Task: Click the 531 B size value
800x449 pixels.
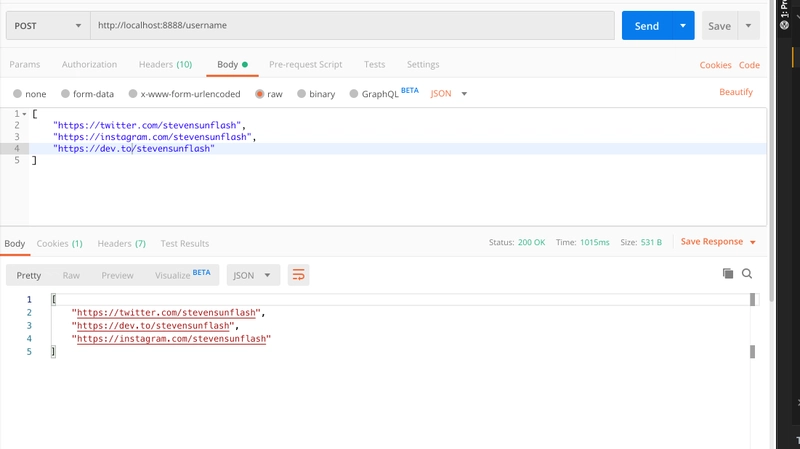Action: 651,242
